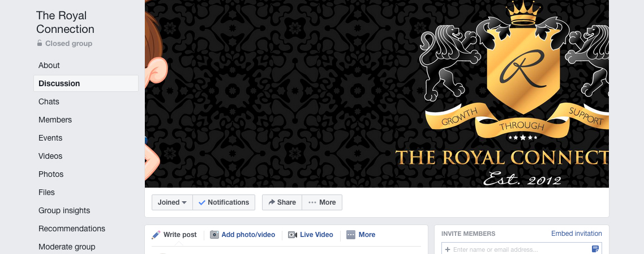This screenshot has height=254, width=644.
Task: Open the Moderate group link
Action: (x=67, y=247)
